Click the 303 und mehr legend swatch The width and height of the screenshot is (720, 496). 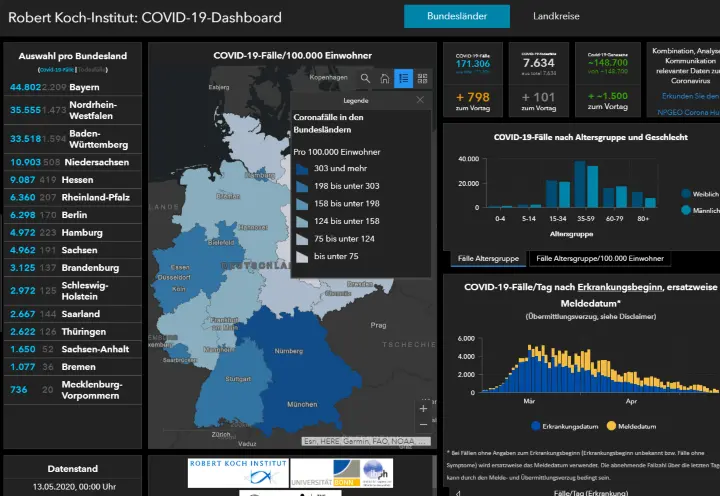click(302, 169)
